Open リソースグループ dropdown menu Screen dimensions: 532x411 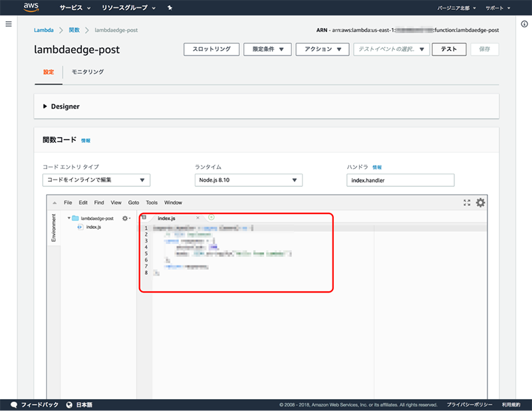128,7
